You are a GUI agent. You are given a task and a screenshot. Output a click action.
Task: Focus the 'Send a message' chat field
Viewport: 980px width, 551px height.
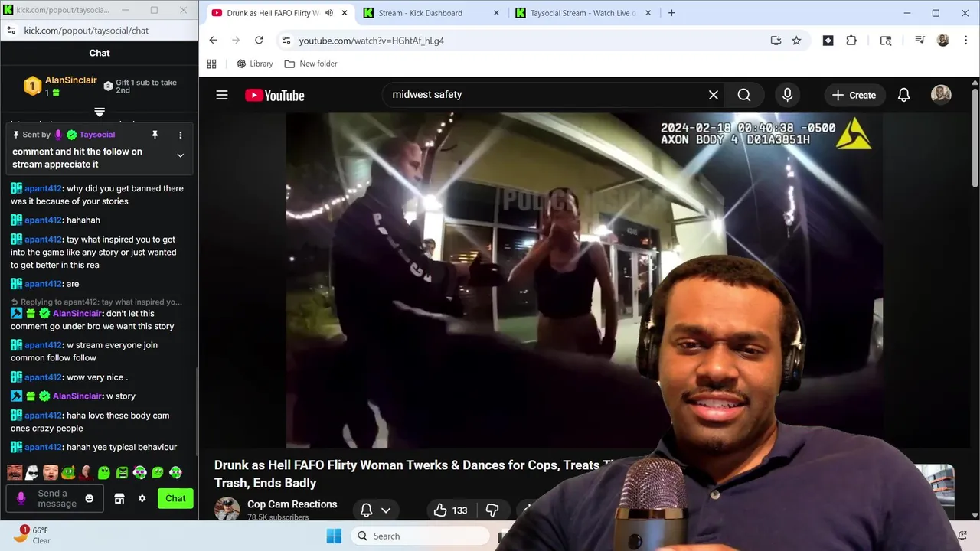[x=56, y=498]
